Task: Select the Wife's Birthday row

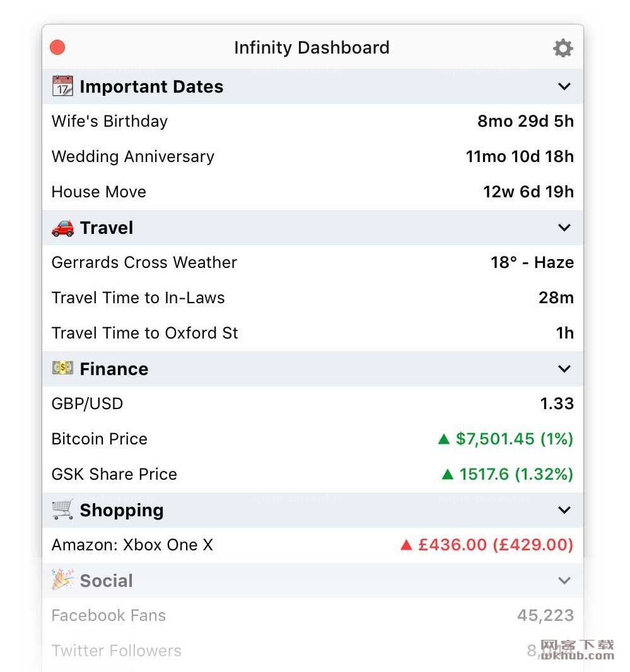Action: point(313,121)
